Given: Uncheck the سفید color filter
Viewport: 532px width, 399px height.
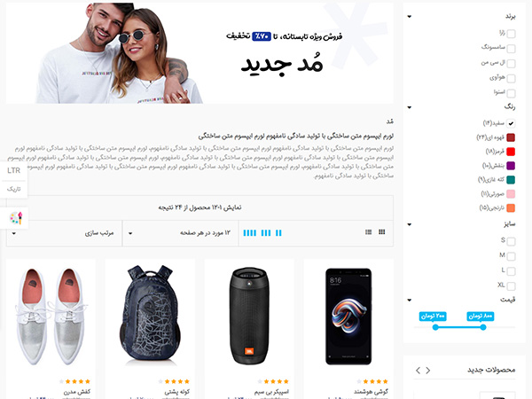Looking at the screenshot, I should (511, 123).
